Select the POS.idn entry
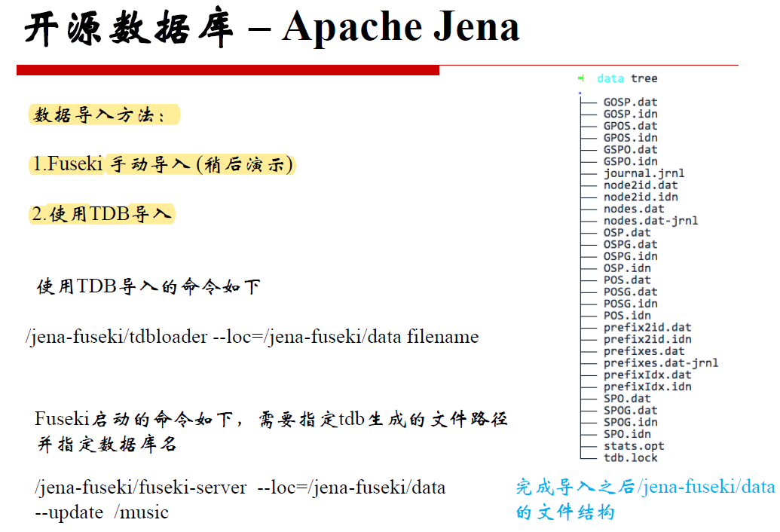 coord(627,316)
